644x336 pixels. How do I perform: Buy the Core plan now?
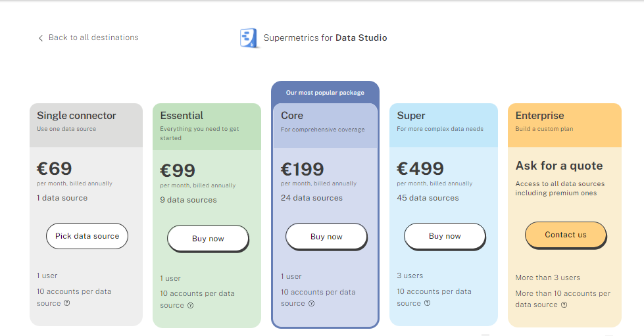[x=326, y=237]
